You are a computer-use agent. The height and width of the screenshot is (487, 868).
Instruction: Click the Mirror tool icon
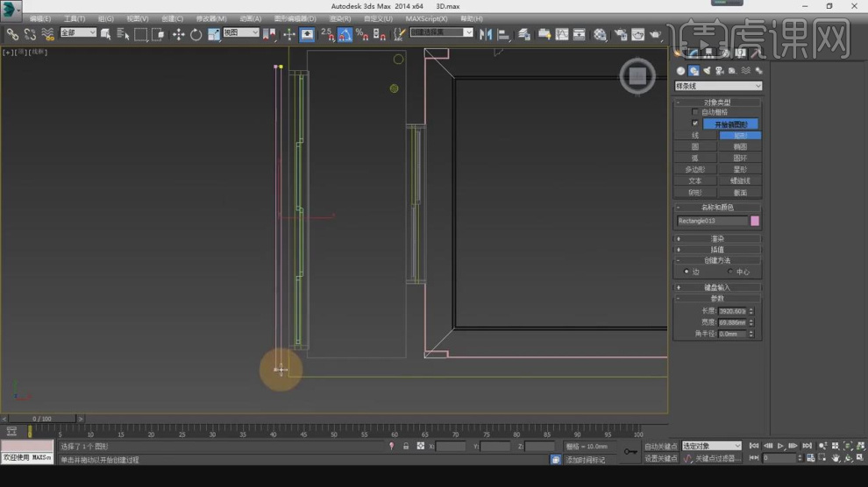point(486,34)
